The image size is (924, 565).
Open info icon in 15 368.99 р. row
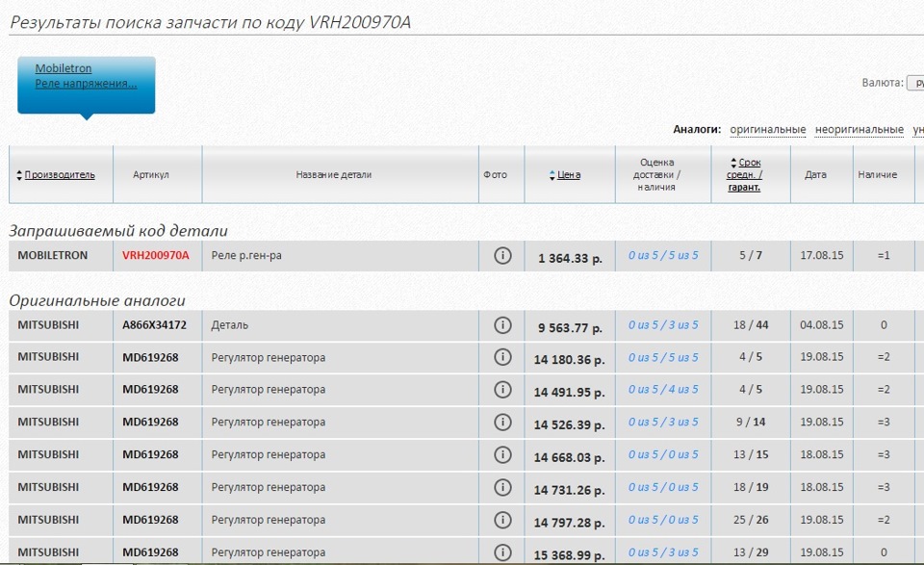502,552
